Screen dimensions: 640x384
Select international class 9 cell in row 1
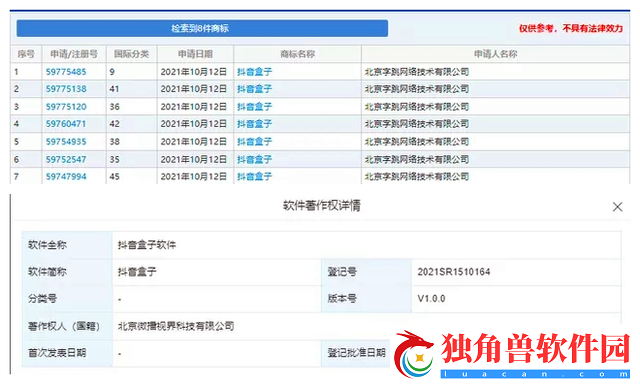coord(131,72)
